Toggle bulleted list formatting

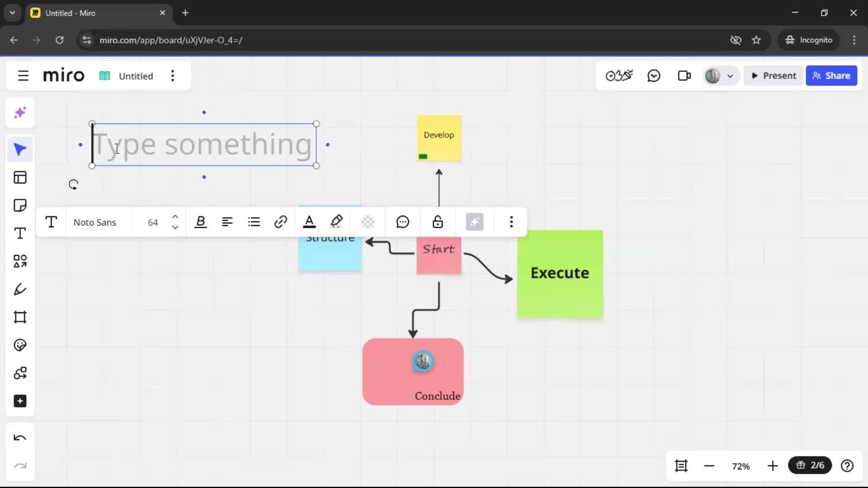[x=254, y=222]
